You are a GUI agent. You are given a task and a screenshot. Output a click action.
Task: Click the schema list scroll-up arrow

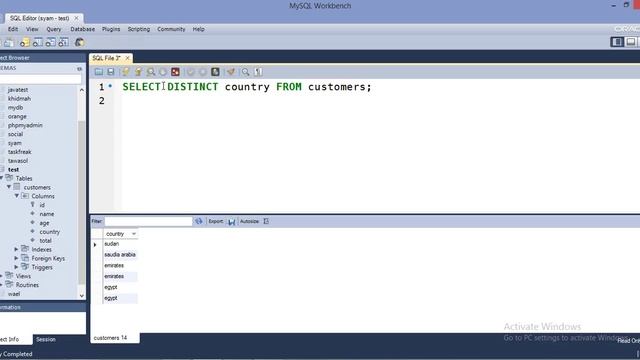click(82, 90)
